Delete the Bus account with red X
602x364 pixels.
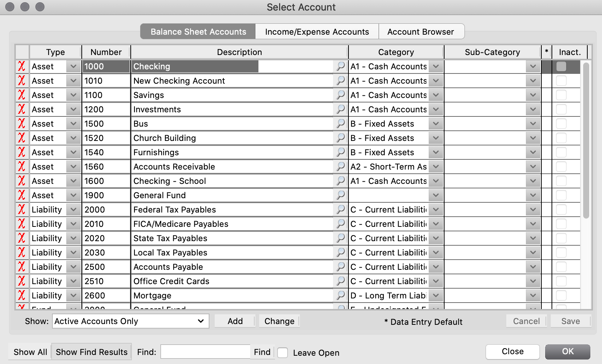(22, 124)
